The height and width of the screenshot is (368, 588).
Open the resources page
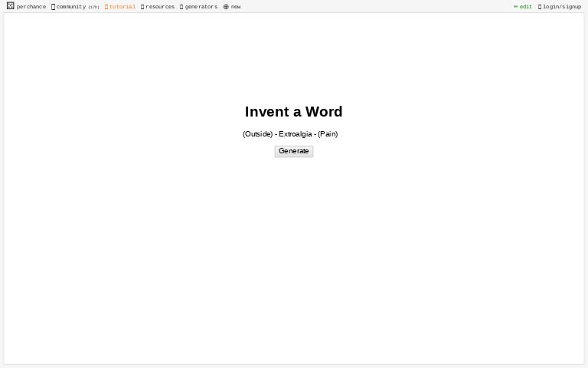click(160, 7)
